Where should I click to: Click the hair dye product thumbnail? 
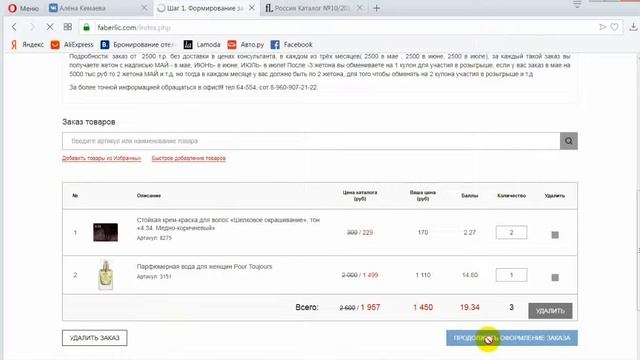(105, 232)
